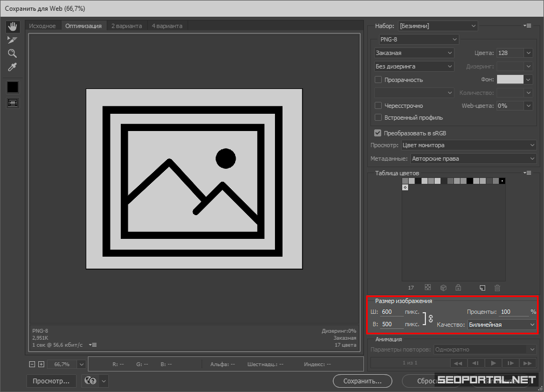Switch to the 4 варианта tab
This screenshot has width=544, height=392.
[x=167, y=26]
